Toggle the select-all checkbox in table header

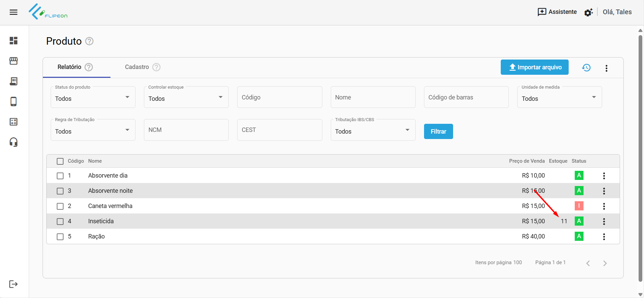[x=60, y=161]
